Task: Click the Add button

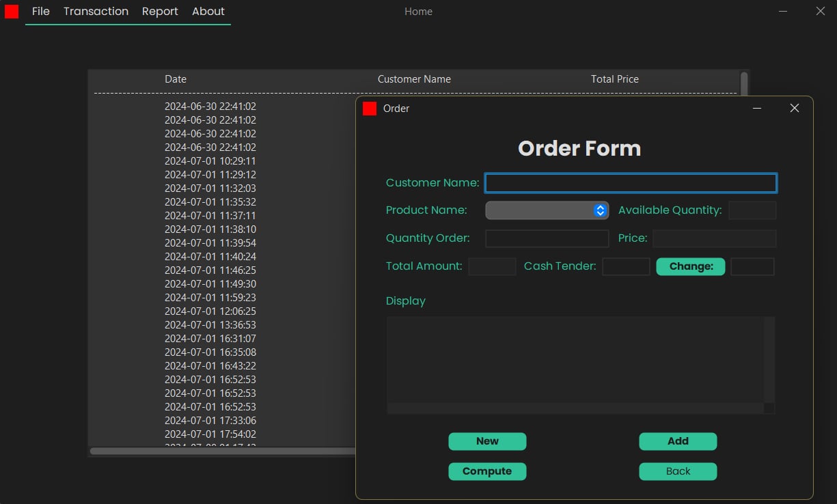Action: (x=678, y=441)
